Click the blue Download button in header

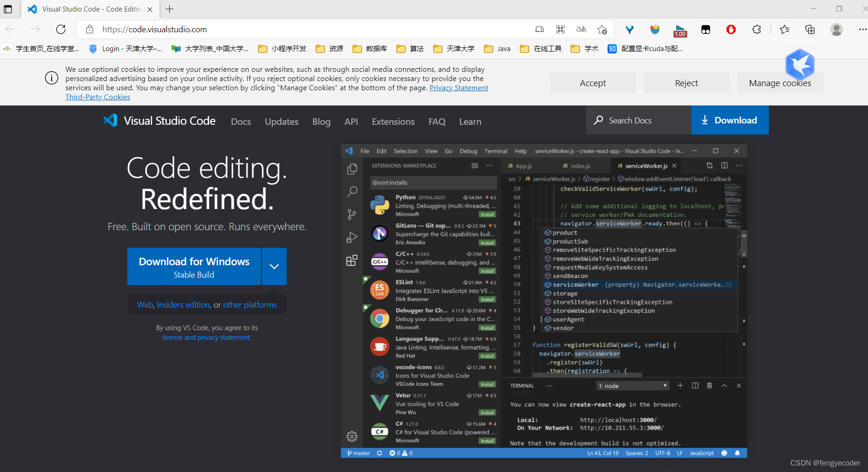click(730, 120)
